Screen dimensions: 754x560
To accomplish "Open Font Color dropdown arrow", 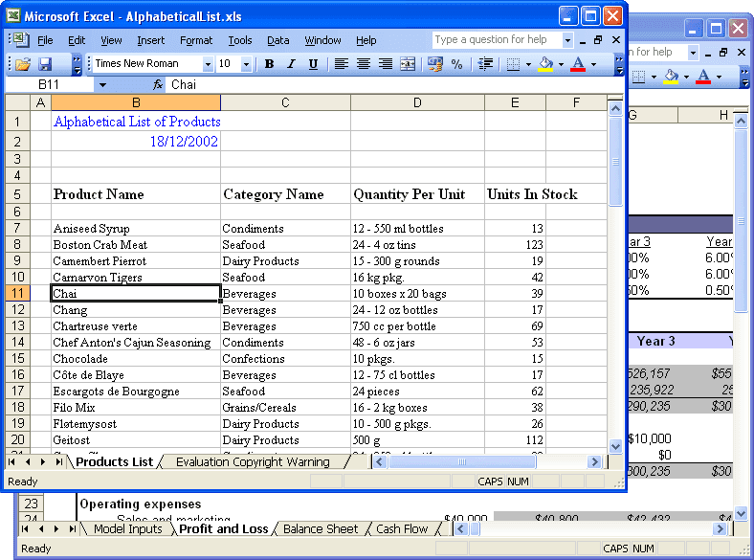I will (x=593, y=64).
